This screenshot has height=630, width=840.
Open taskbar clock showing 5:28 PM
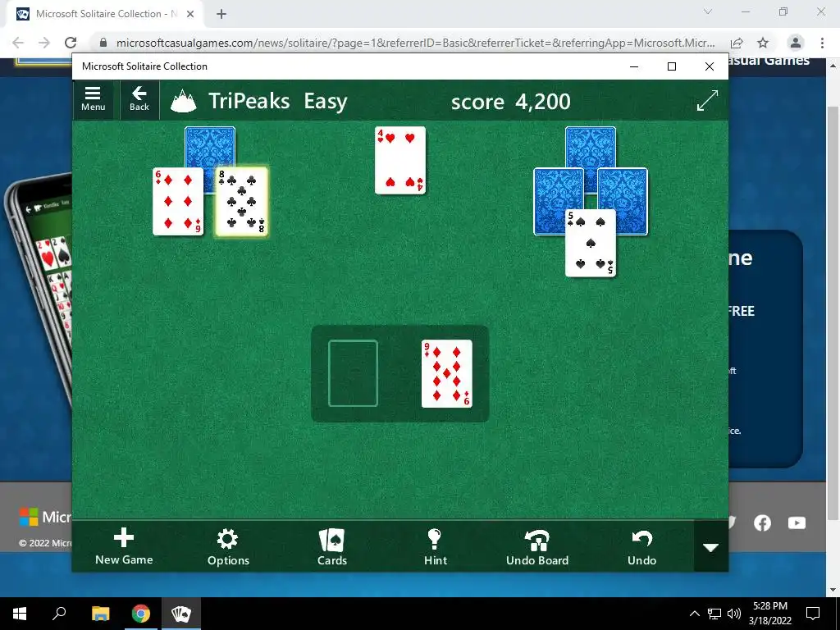point(769,614)
